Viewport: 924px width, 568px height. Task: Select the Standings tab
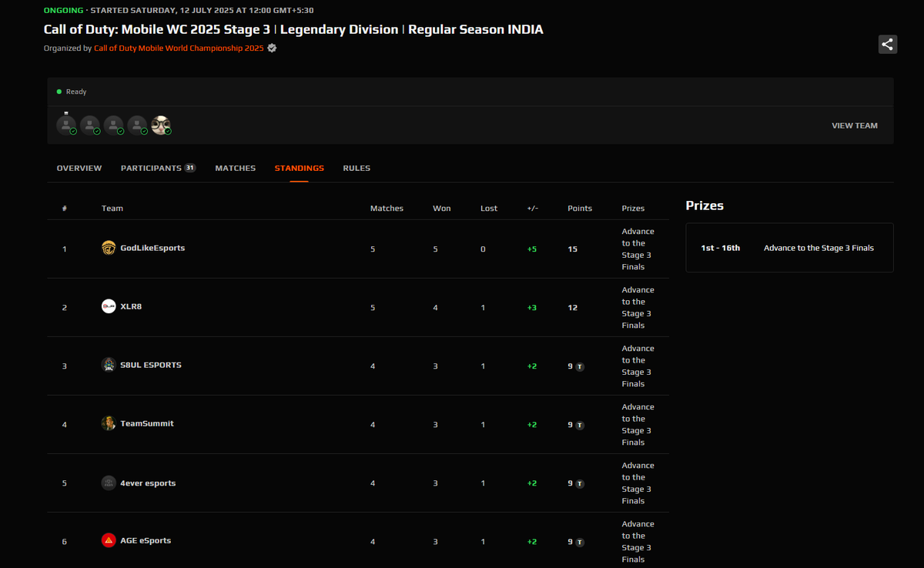click(x=300, y=168)
